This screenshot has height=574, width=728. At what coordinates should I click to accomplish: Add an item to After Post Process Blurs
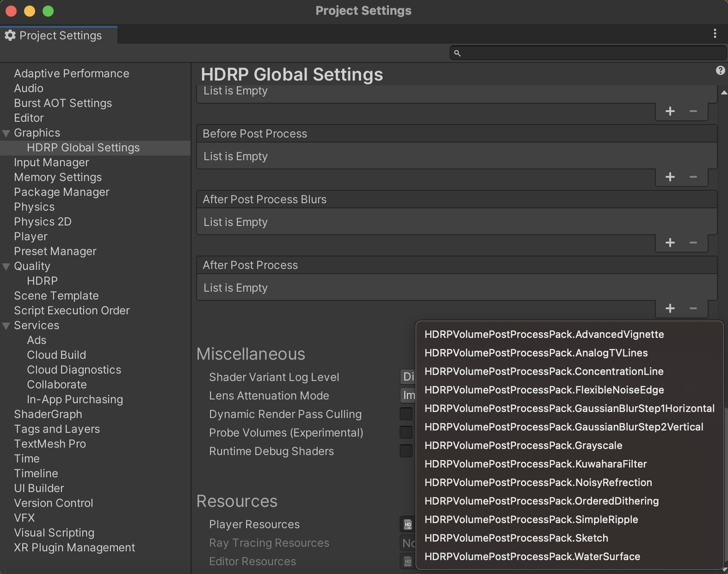point(670,243)
